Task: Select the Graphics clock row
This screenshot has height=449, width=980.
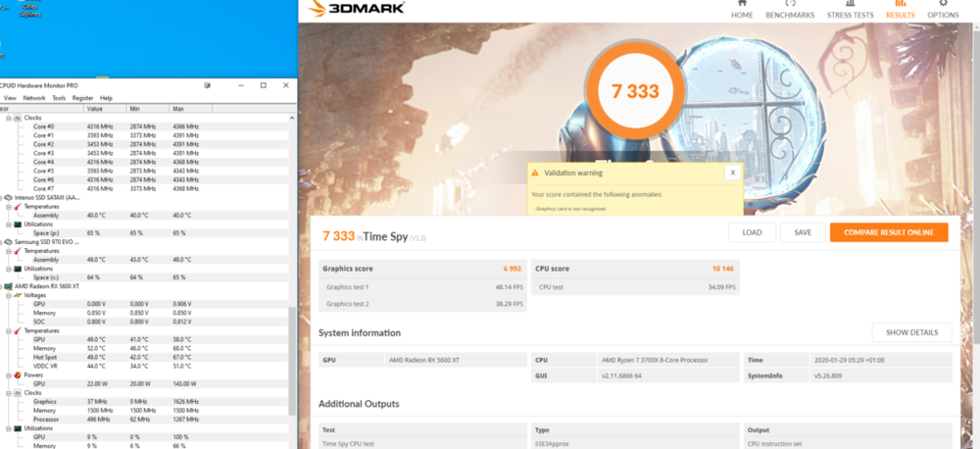Action: coord(144,402)
